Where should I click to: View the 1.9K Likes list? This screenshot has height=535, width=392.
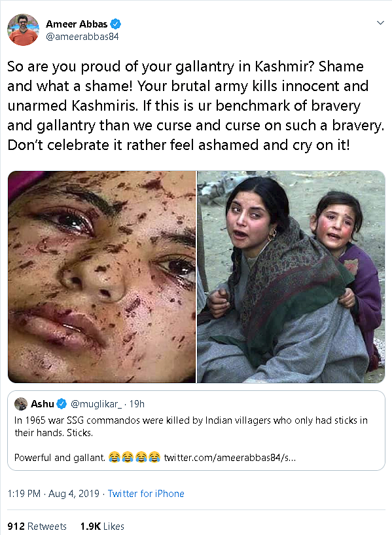click(x=102, y=526)
